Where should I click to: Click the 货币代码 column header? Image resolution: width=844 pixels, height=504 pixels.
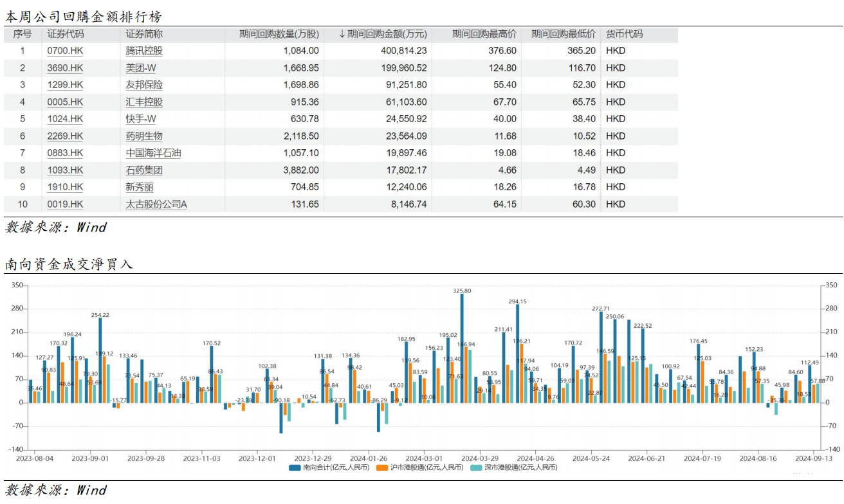point(625,34)
